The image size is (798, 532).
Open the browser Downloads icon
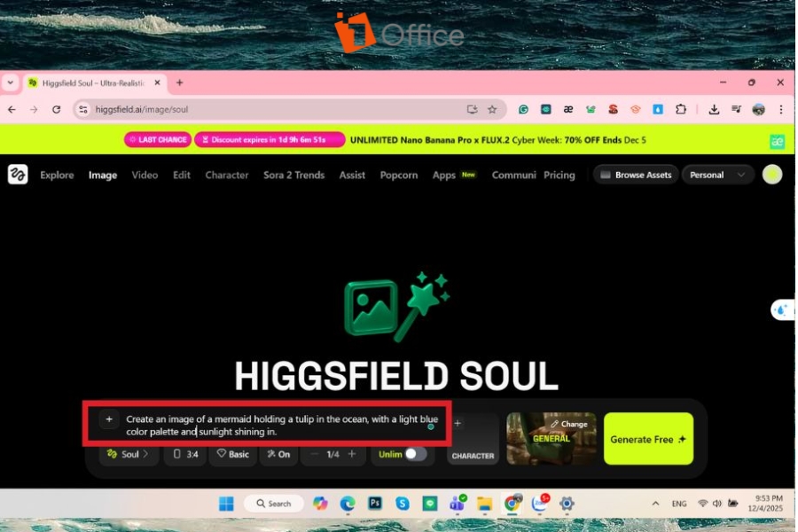[x=714, y=109]
